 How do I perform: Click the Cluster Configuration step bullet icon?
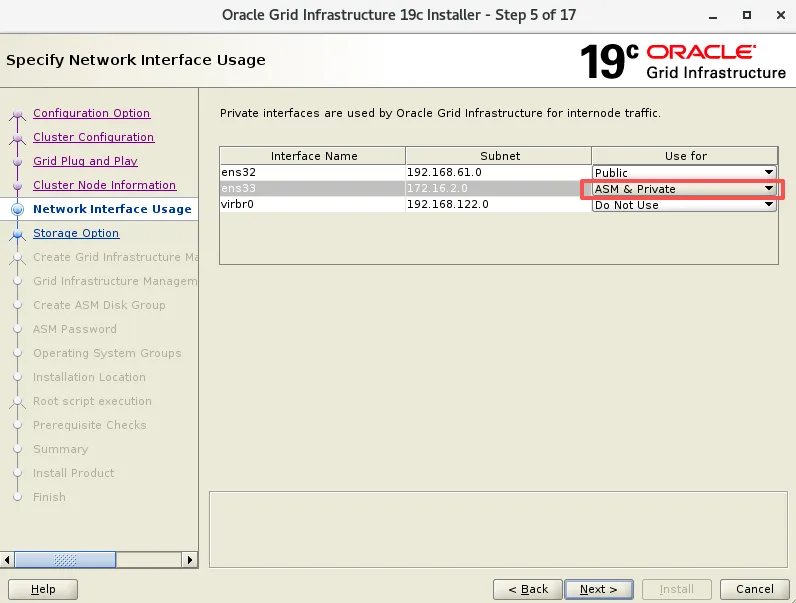(x=18, y=138)
